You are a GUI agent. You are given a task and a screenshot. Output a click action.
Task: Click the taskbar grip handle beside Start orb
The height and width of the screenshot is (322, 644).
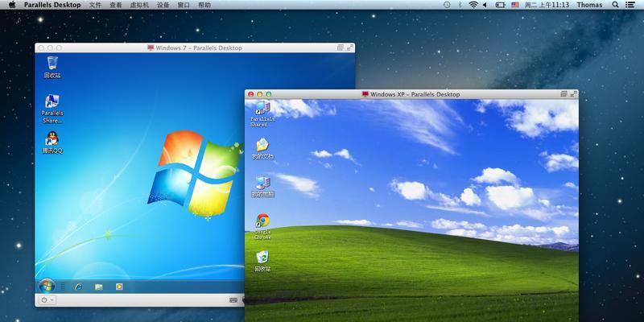click(x=63, y=287)
